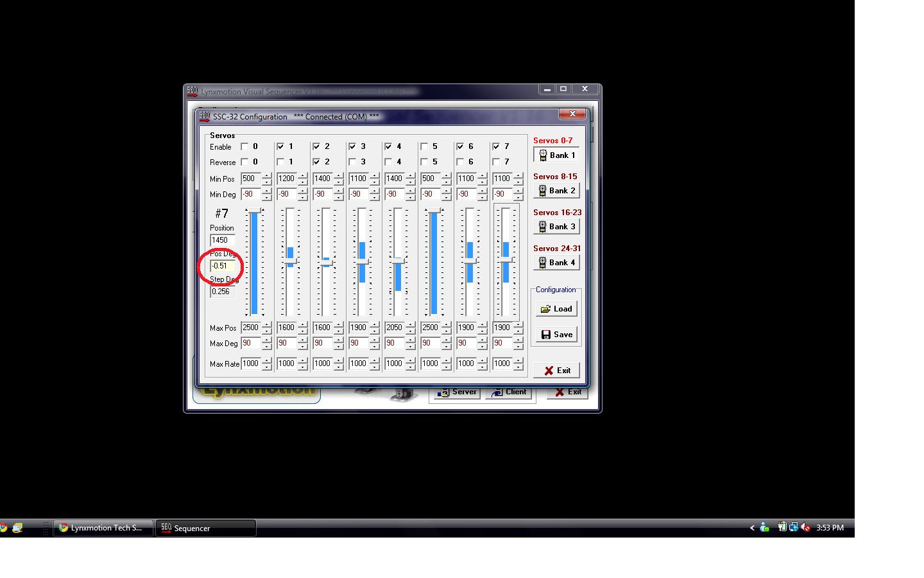Click the Server button in Sequencer window
This screenshot has width=924, height=578.
(457, 392)
